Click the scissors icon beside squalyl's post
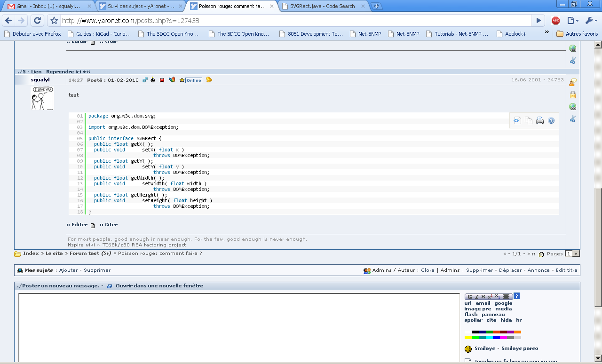This screenshot has width=602, height=364. click(572, 119)
